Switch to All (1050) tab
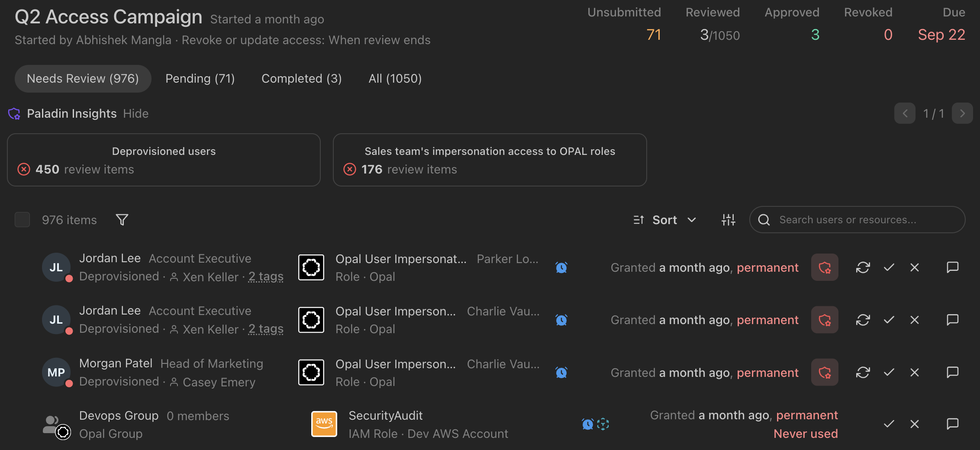This screenshot has height=450, width=980. [x=395, y=79]
